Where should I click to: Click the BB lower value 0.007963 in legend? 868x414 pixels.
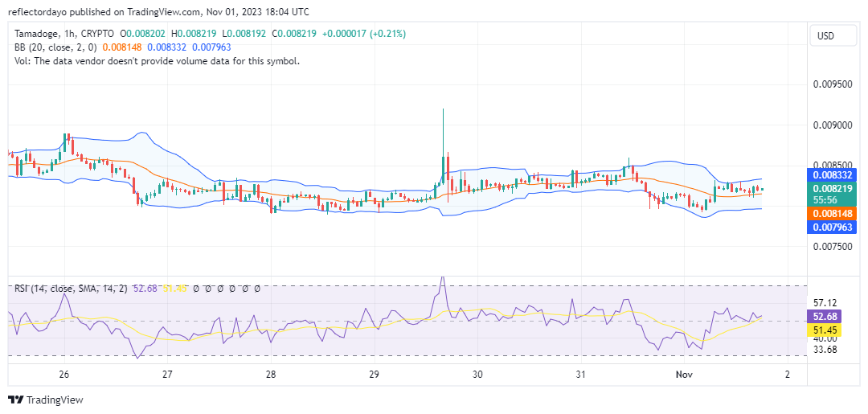click(x=211, y=47)
